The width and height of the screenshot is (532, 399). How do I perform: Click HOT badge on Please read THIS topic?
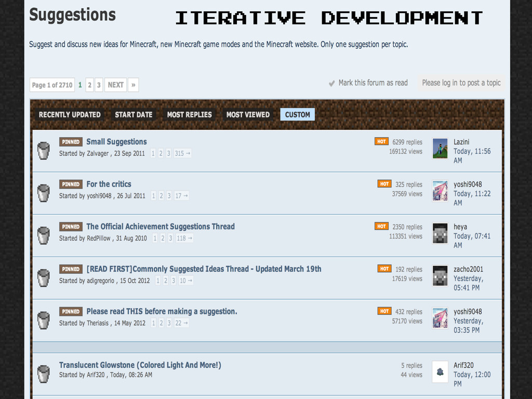pyautogui.click(x=384, y=311)
